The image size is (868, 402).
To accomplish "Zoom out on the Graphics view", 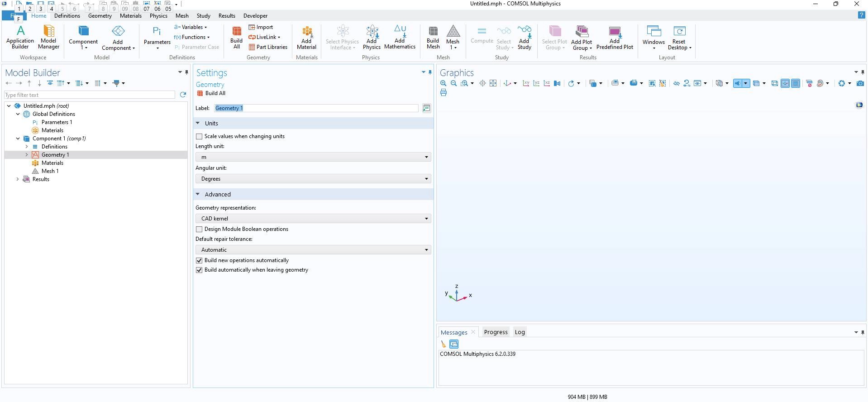I will pos(453,83).
